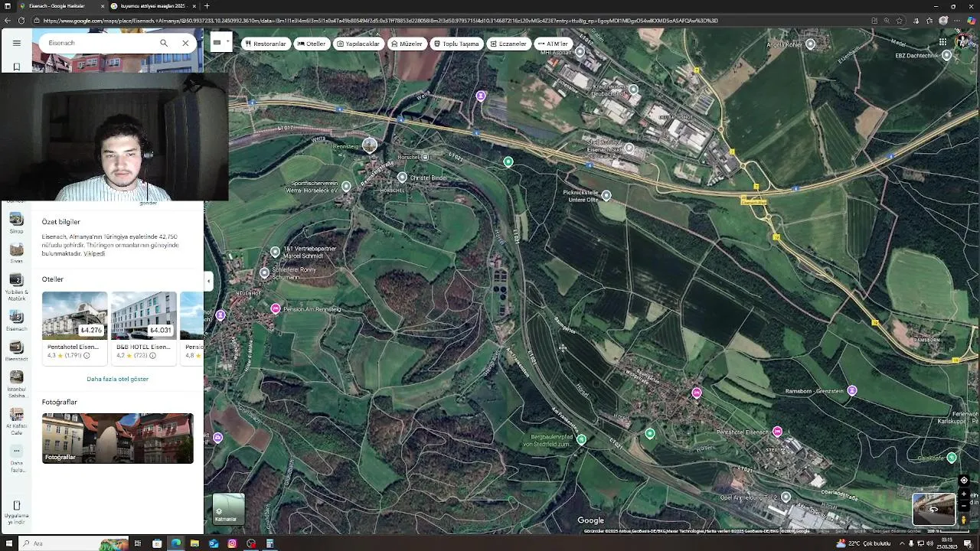This screenshot has width=980, height=551.
Task: Select the Eczaneler category chip
Action: 508,44
